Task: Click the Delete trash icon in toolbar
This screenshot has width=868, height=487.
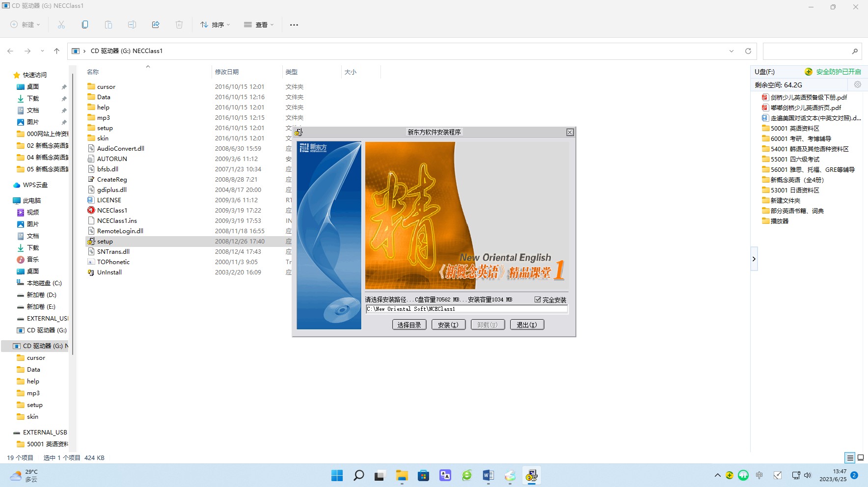Action: (179, 25)
